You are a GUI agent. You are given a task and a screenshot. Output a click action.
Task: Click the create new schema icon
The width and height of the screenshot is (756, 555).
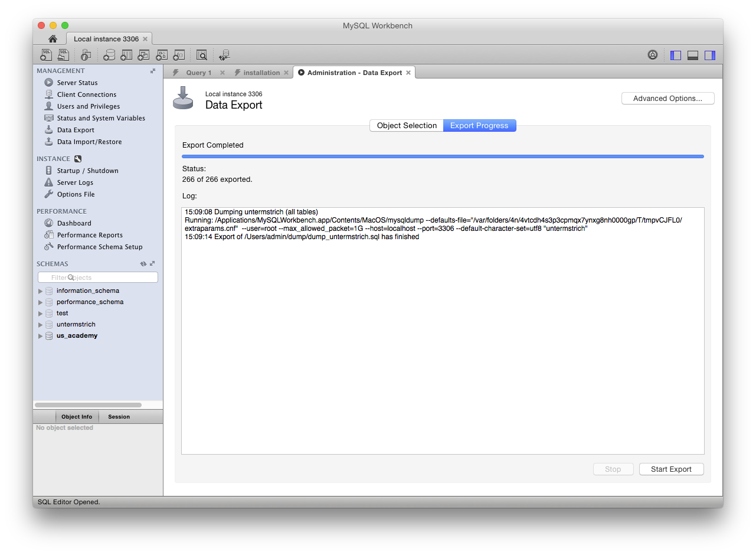coord(109,55)
